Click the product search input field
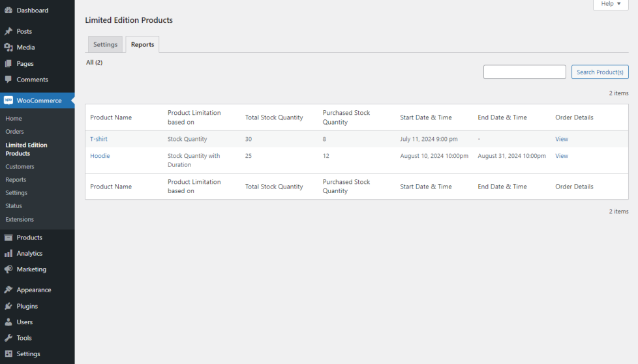Screen dimensions: 638x364 (x=524, y=72)
